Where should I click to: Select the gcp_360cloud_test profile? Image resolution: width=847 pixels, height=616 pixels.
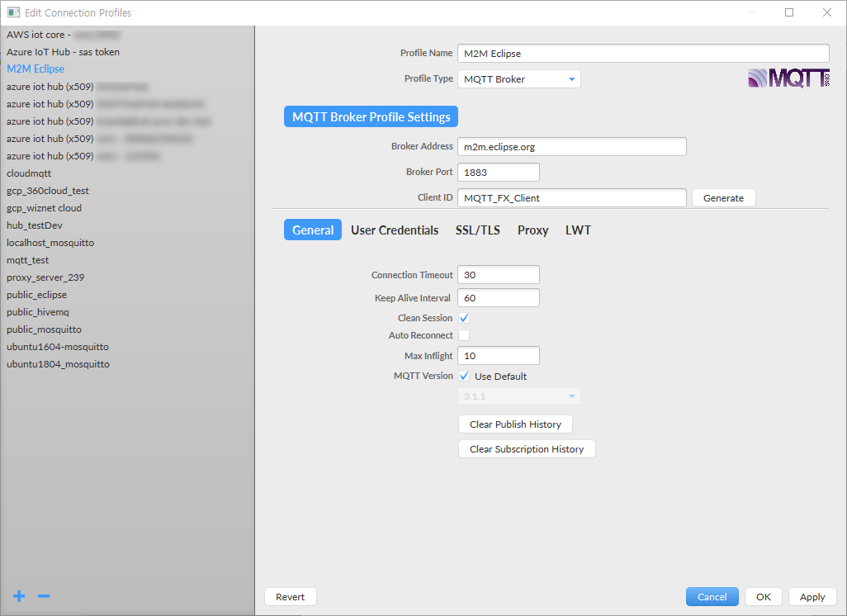coord(127,191)
